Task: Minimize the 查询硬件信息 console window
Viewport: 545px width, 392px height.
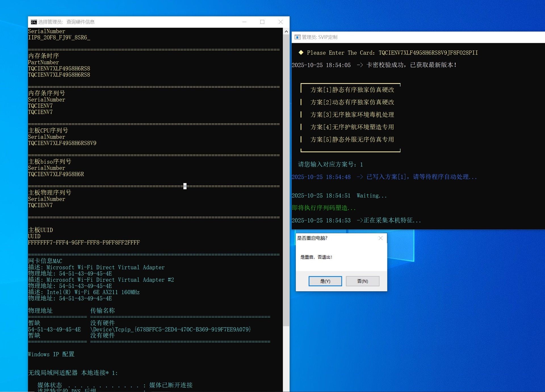Action: tap(244, 22)
